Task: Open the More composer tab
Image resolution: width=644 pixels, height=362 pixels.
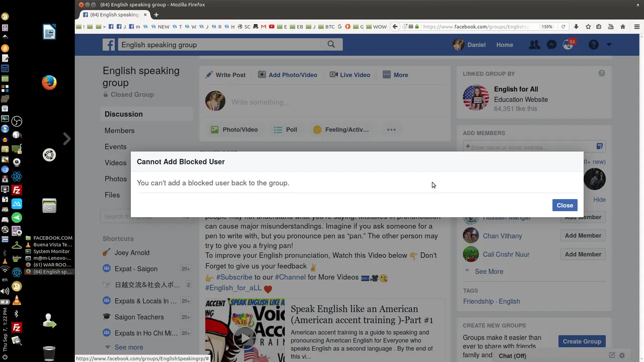Action: pos(395,75)
